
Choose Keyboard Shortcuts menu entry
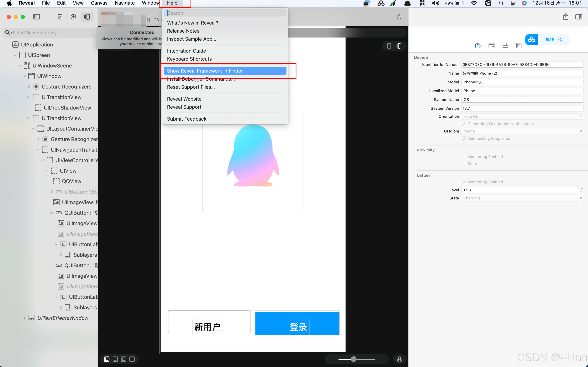tap(189, 59)
